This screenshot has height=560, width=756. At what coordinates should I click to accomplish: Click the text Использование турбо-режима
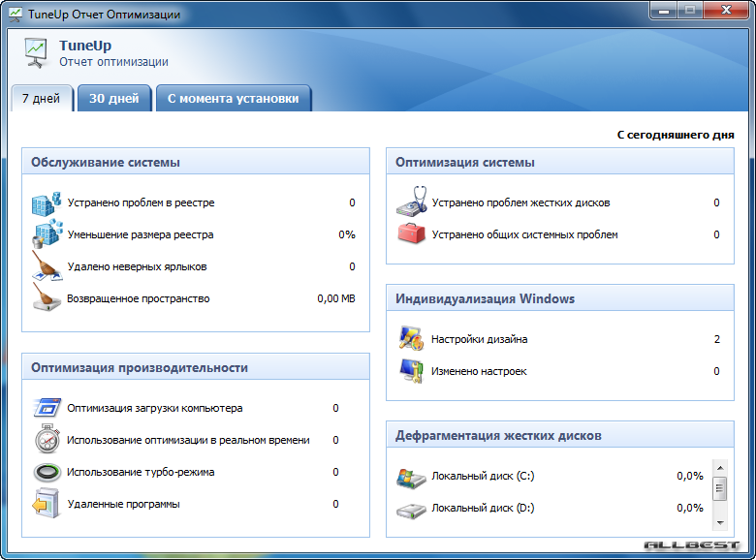point(141,472)
